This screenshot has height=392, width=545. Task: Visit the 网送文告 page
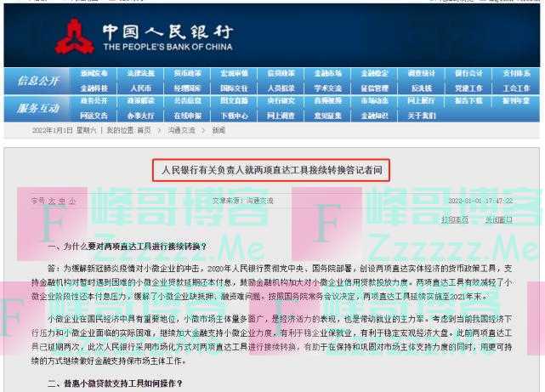click(94, 116)
